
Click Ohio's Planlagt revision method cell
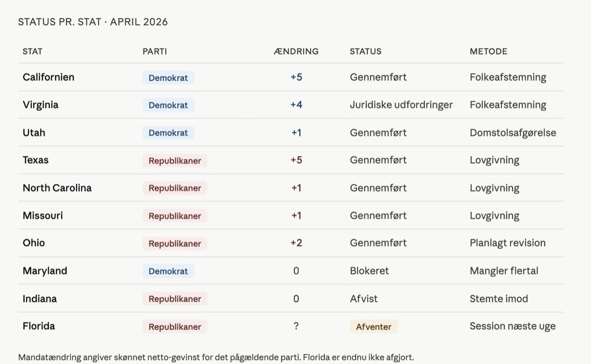tap(507, 243)
